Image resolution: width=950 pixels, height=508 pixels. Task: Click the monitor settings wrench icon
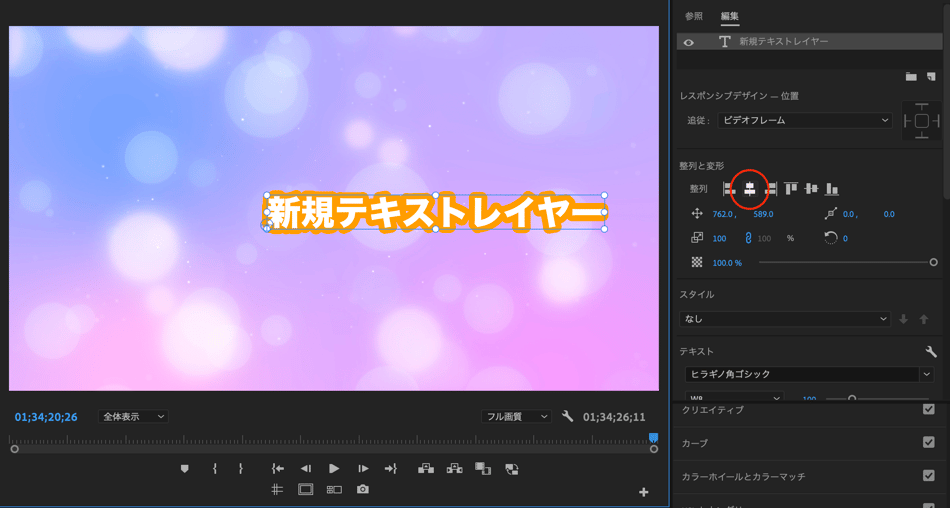(568, 416)
